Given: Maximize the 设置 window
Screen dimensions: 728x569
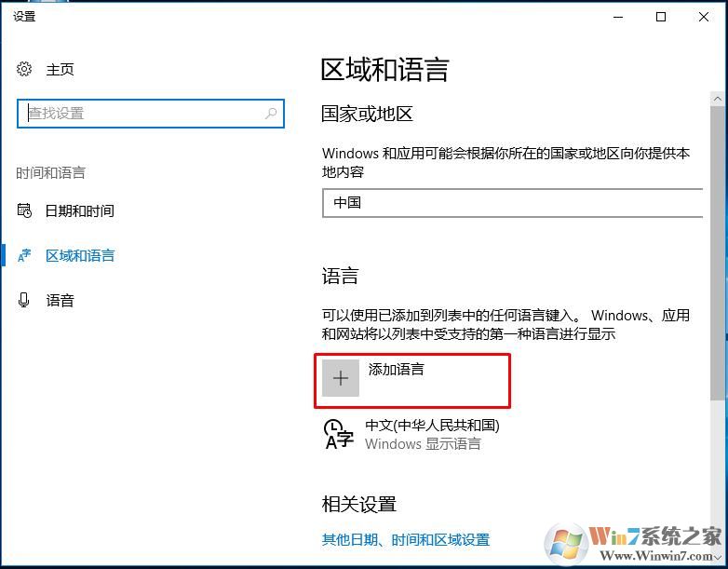Looking at the screenshot, I should tap(661, 17).
